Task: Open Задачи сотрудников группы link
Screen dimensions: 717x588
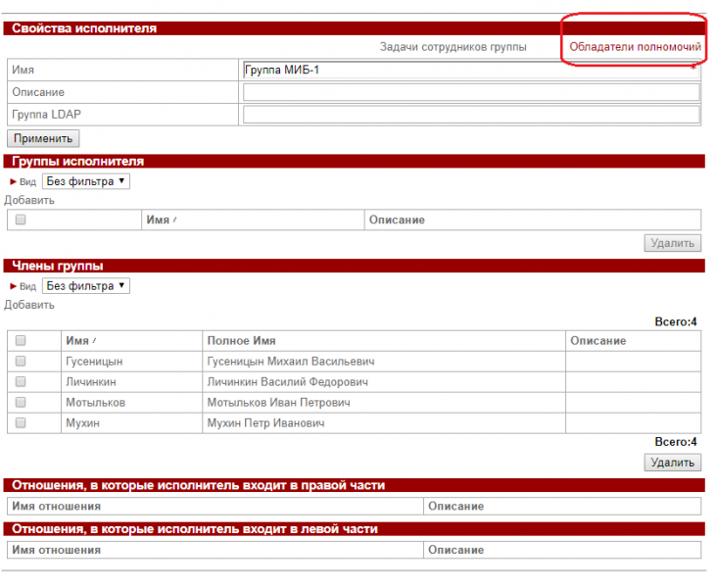Action: [x=454, y=47]
